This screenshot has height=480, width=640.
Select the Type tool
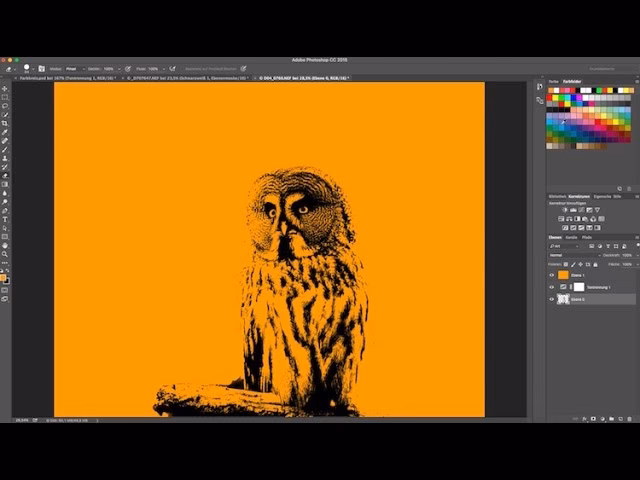[5, 219]
